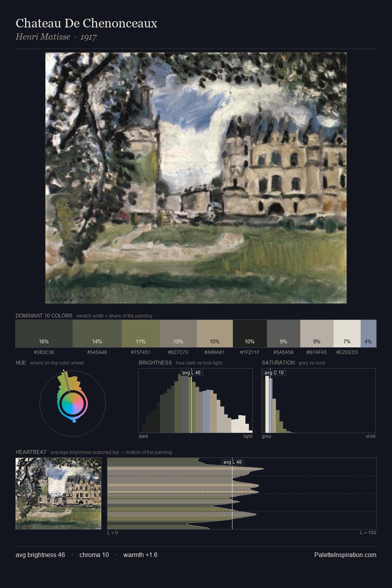Choose the #E2DED3 off-white swatch (7%)

347,334
